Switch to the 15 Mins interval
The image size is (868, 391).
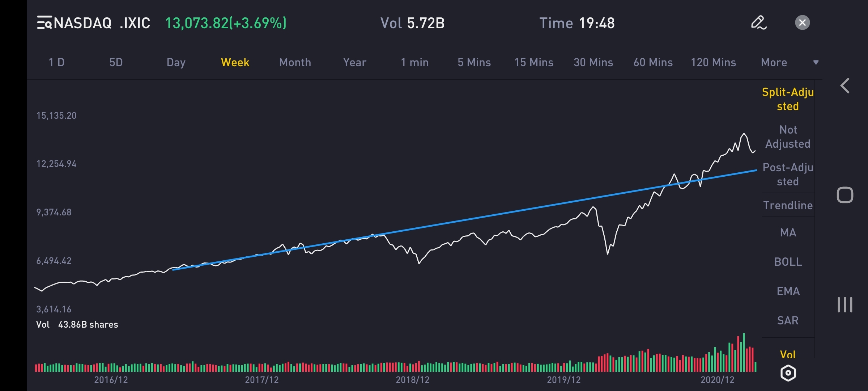point(534,62)
